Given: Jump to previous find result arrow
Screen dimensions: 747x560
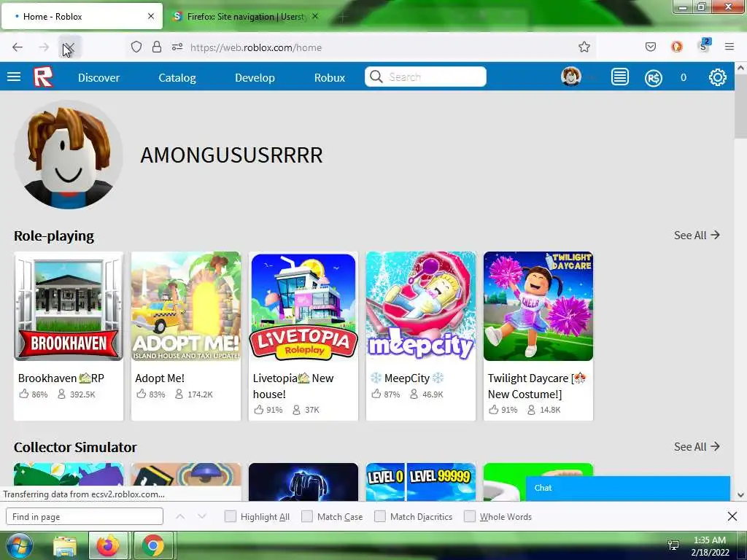Looking at the screenshot, I should tap(180, 516).
